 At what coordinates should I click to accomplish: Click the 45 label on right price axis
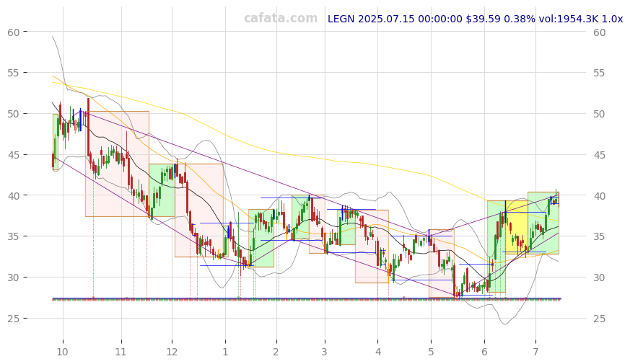[600, 155]
